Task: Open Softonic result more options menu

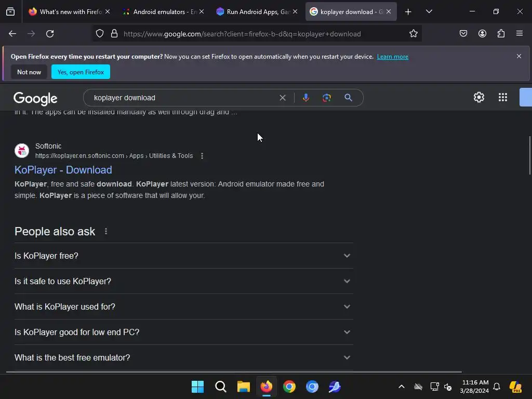Action: [202, 156]
